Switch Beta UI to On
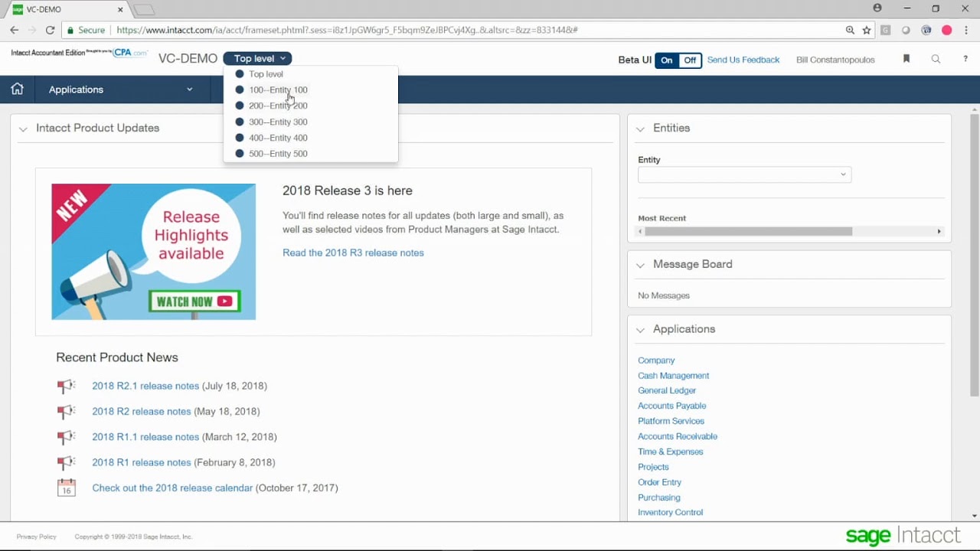 coord(667,60)
